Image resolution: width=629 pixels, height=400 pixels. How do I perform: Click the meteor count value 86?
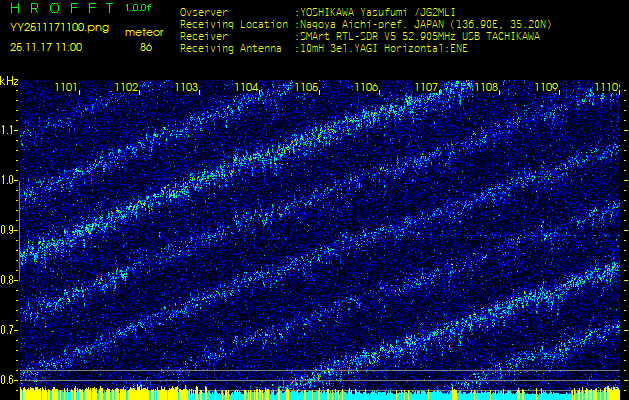click(146, 47)
